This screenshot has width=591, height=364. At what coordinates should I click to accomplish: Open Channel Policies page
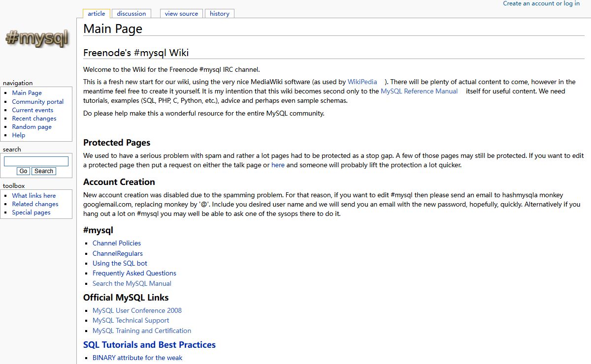(x=117, y=243)
